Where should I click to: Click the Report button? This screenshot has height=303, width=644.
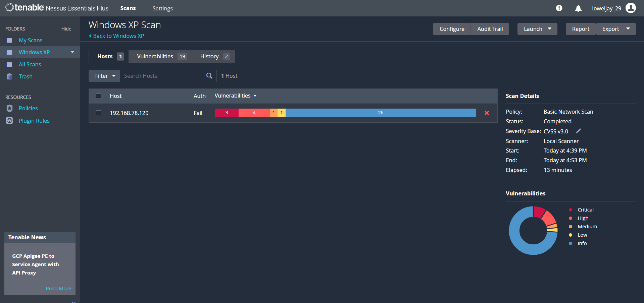click(581, 29)
